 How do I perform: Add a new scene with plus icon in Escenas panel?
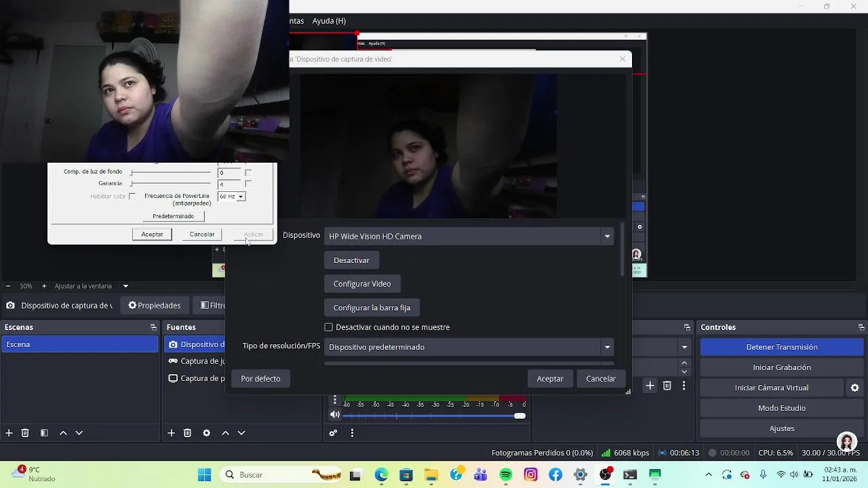[9, 432]
